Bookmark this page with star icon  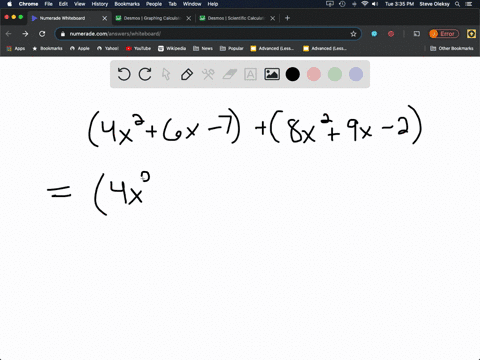tap(353, 34)
